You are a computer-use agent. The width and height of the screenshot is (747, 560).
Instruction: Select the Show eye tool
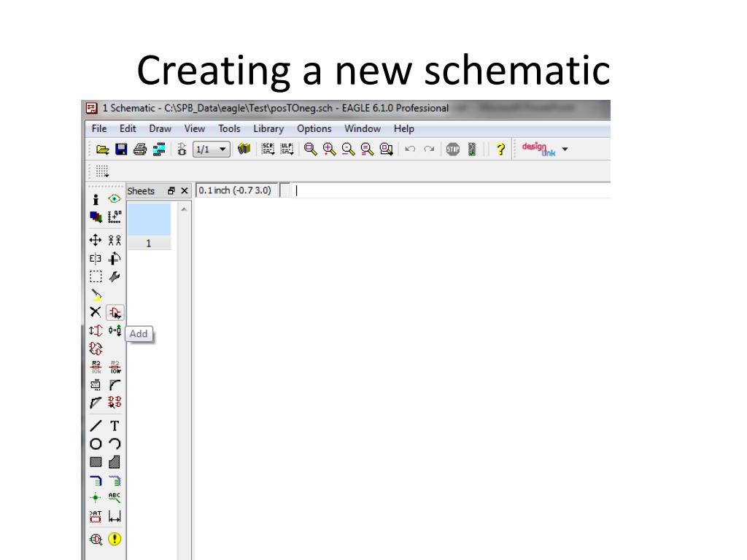[x=115, y=198]
